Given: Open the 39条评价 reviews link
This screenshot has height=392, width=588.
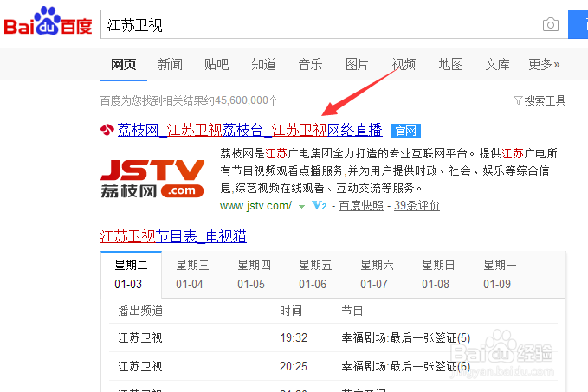Looking at the screenshot, I should pos(417,206).
